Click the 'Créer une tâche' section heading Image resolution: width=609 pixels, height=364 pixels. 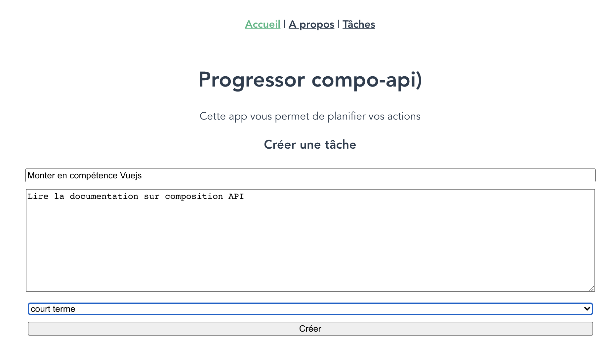click(x=310, y=144)
